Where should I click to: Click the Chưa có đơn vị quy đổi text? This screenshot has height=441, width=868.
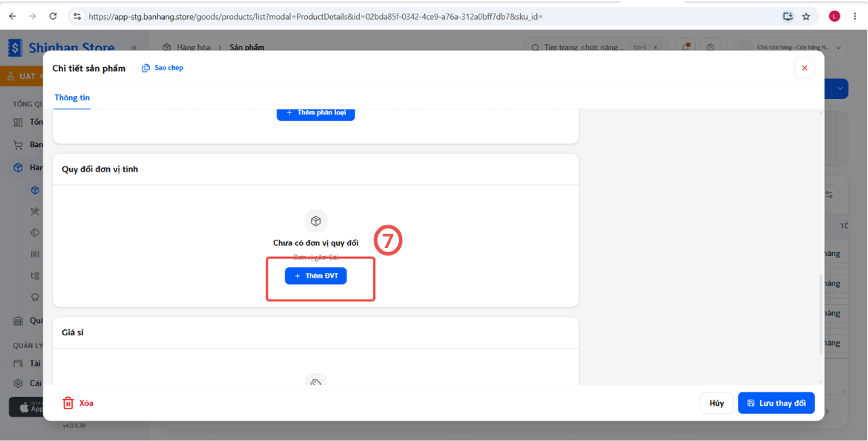(316, 243)
